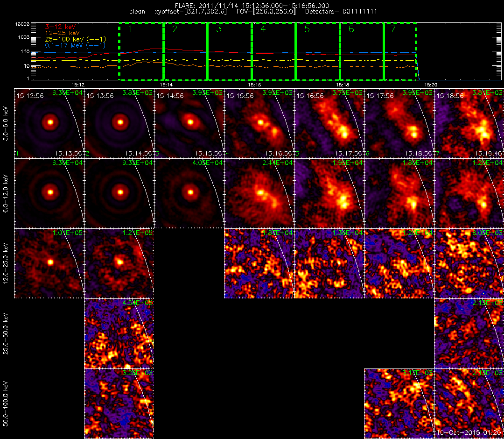Select the 3.0-6.0 keV image starting 15:16:56
The height and width of the screenshot is (439, 504).
coord(329,123)
